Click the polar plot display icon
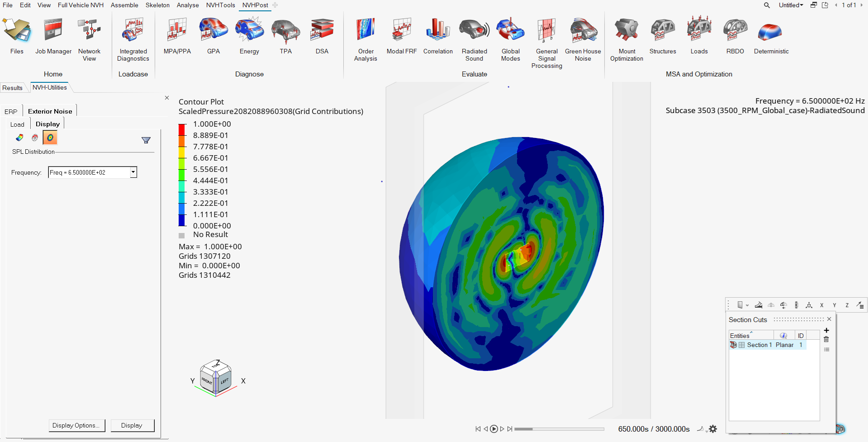 [35, 138]
